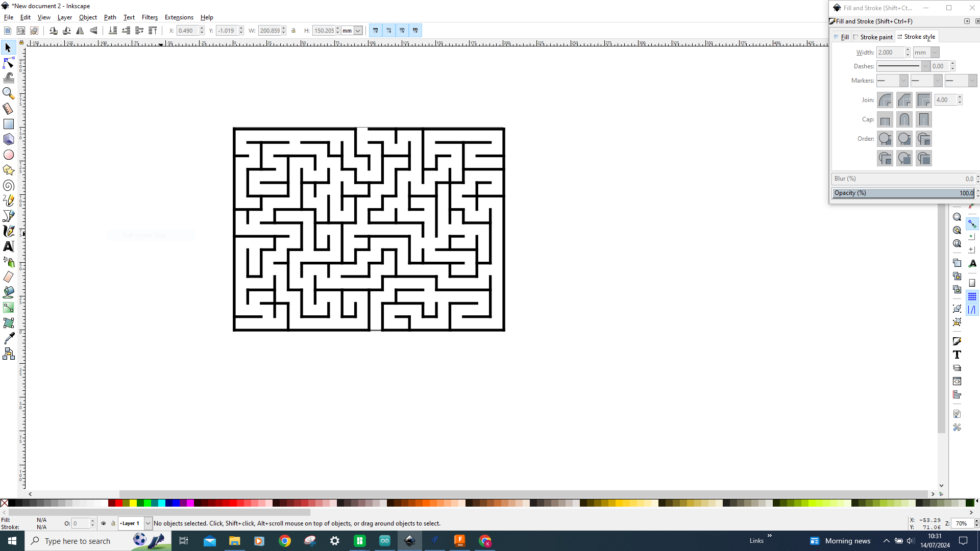Select the Star tool
This screenshot has height=551, width=980.
(x=8, y=170)
